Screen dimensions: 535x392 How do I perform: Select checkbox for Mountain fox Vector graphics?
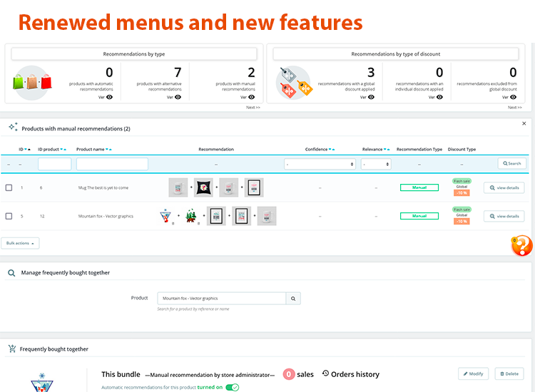[9, 216]
